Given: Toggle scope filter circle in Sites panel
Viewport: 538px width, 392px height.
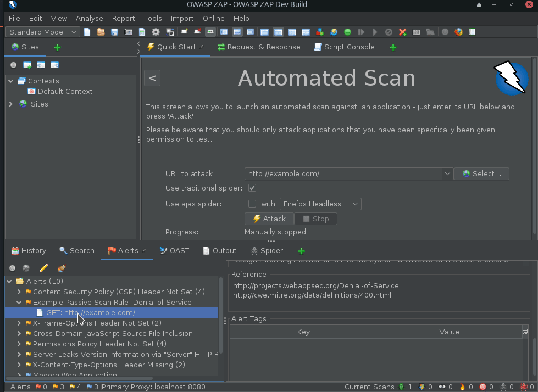Looking at the screenshot, I should pyautogui.click(x=13, y=65).
